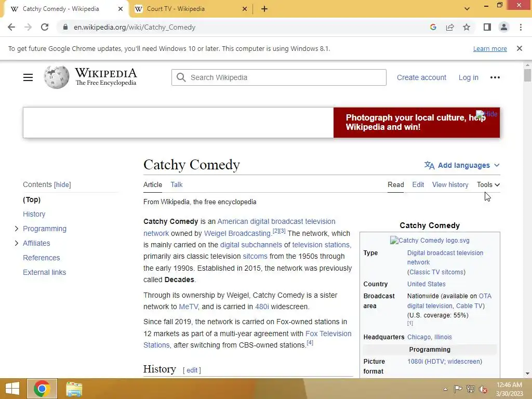The image size is (532, 399).
Task: Click the page vertical scrollbar thumb
Action: click(x=527, y=75)
